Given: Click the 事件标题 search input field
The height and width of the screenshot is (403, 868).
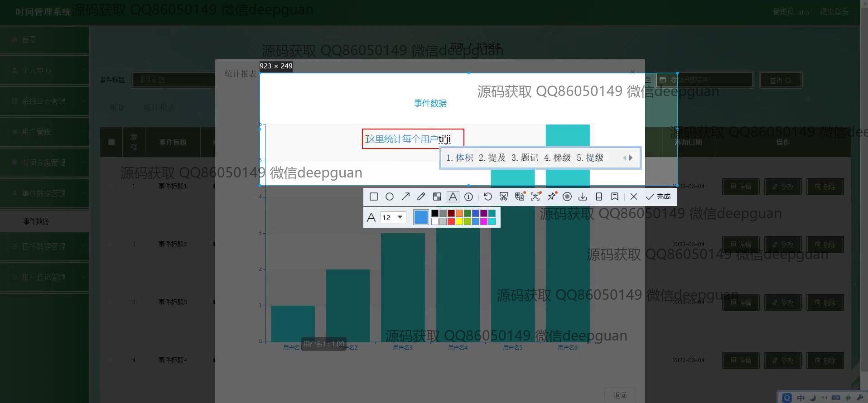Looking at the screenshot, I should [x=174, y=80].
